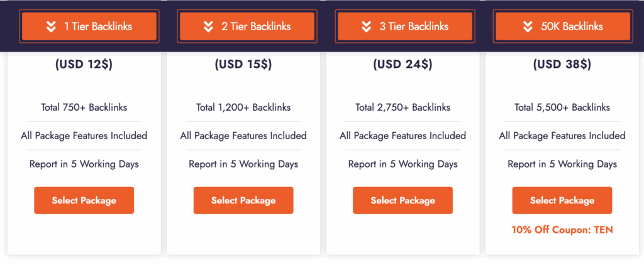
Task: Click All Package Features Included under USD 24$
Action: [x=402, y=136]
